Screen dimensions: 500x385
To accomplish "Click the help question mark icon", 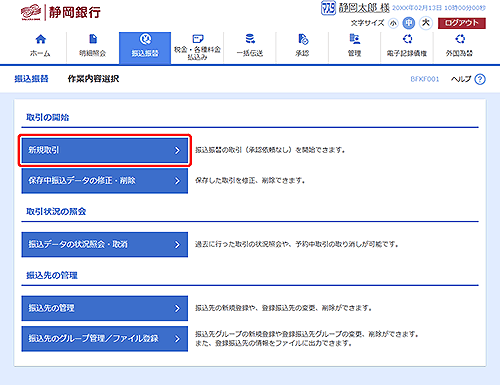I will click(x=480, y=79).
